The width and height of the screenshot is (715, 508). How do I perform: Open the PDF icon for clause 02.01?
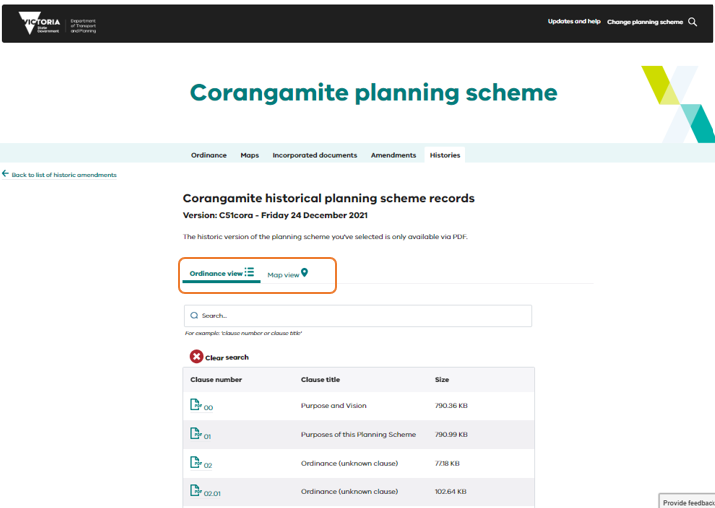tap(196, 490)
